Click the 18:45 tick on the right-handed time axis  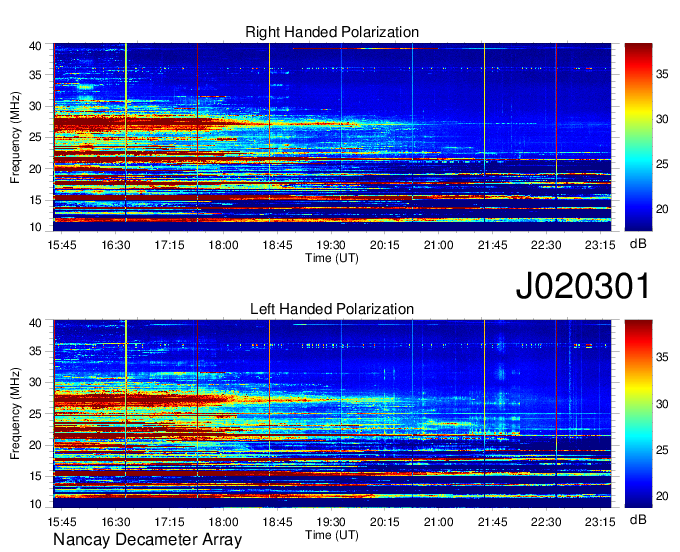[x=277, y=245]
